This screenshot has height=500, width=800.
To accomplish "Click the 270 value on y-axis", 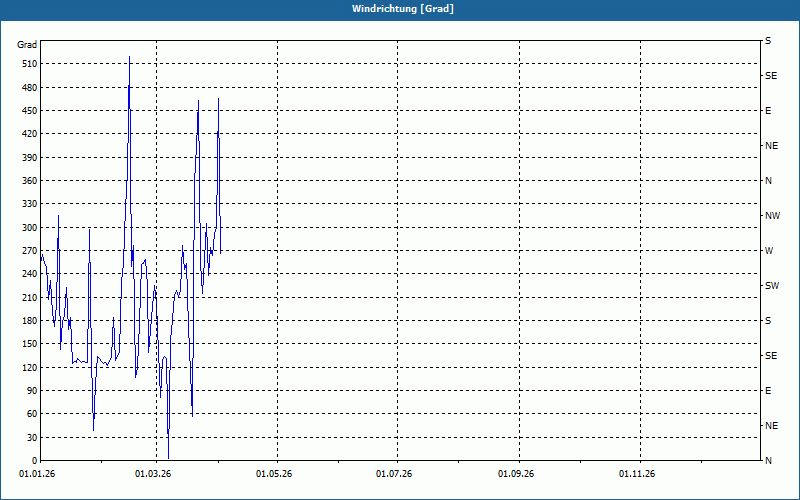I will tap(27, 251).
